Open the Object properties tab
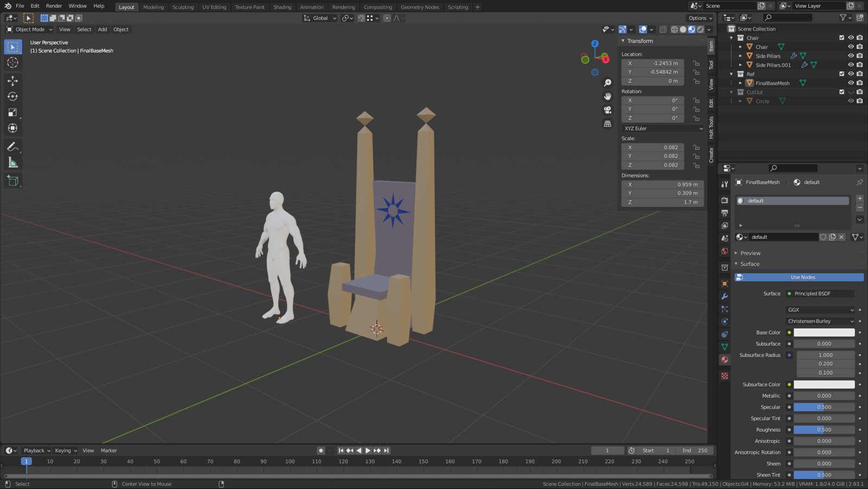 coord(724,283)
